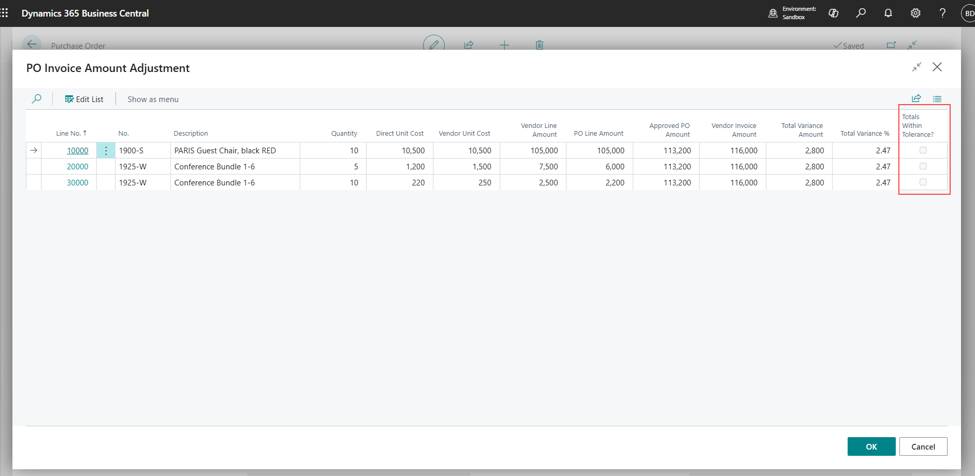Screen dimensions: 975x476
Task: Click Vendor Unit Cost 250 cell
Action: (x=466, y=183)
